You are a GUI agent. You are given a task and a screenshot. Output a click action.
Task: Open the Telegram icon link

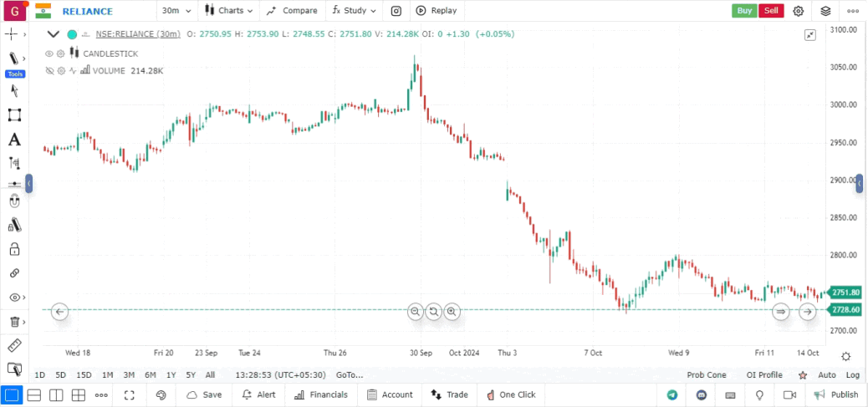tap(672, 394)
